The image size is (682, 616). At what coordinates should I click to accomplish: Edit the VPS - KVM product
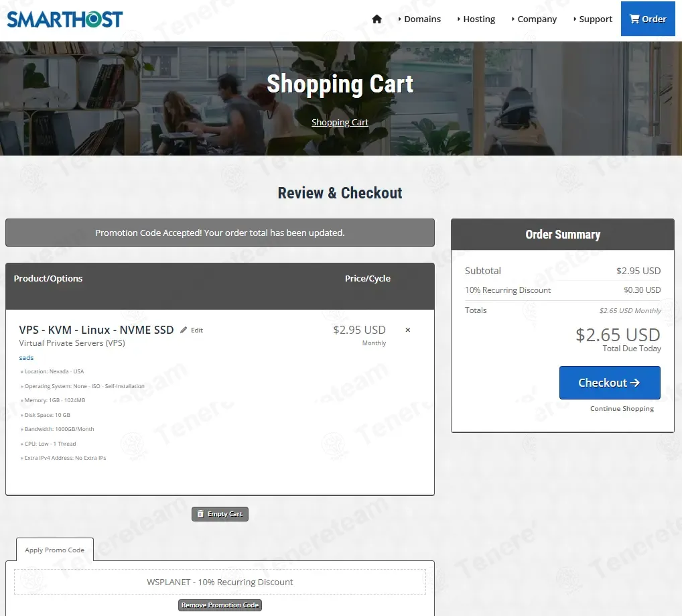192,330
